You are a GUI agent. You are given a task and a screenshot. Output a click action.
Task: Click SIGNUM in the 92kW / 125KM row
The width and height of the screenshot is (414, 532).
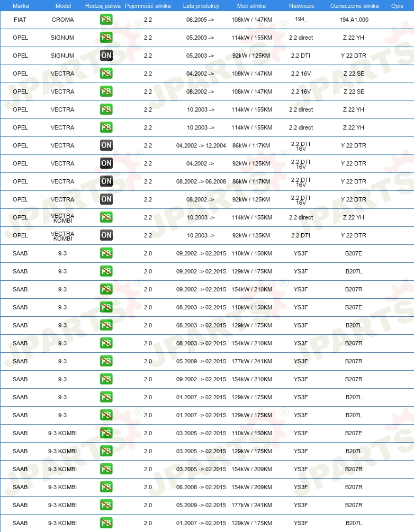tap(62, 56)
